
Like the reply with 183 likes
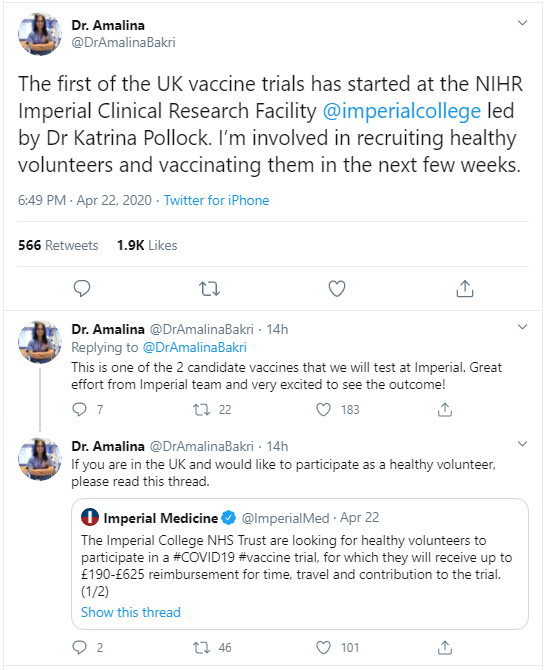point(323,409)
